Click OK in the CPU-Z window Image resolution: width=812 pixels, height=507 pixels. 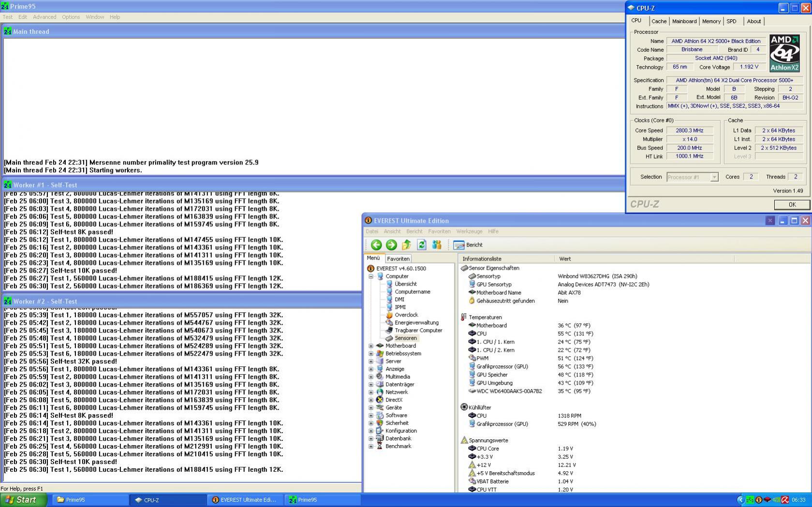pyautogui.click(x=792, y=204)
